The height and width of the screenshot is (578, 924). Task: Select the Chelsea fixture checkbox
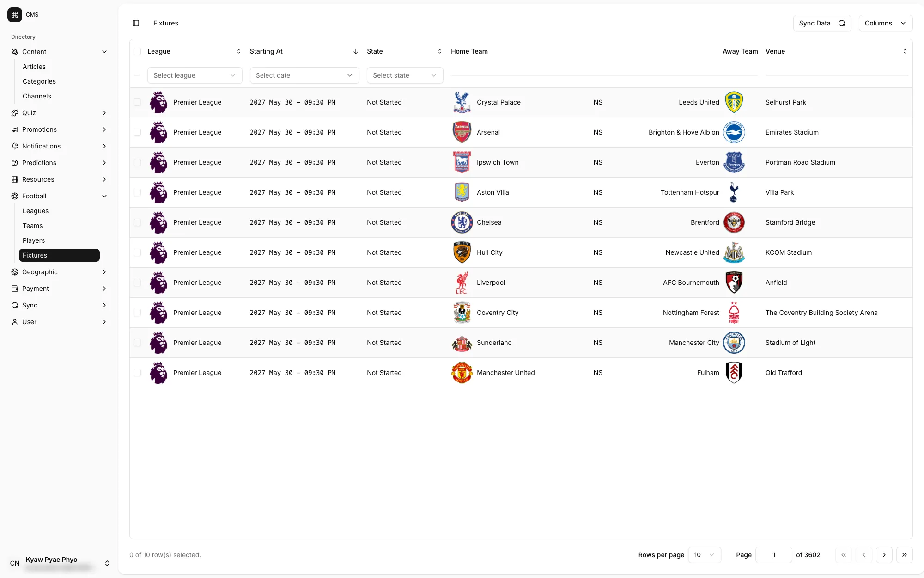(137, 222)
